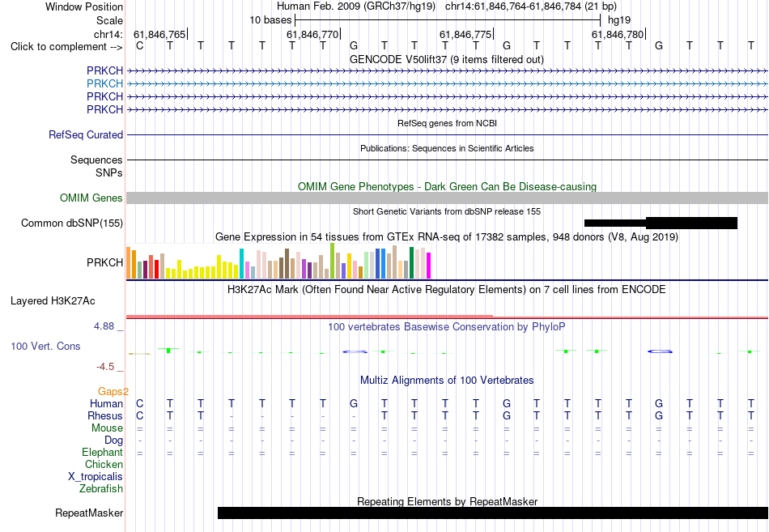This screenshot has width=769, height=532.
Task: Click the SNPs track label
Action: click(x=109, y=172)
